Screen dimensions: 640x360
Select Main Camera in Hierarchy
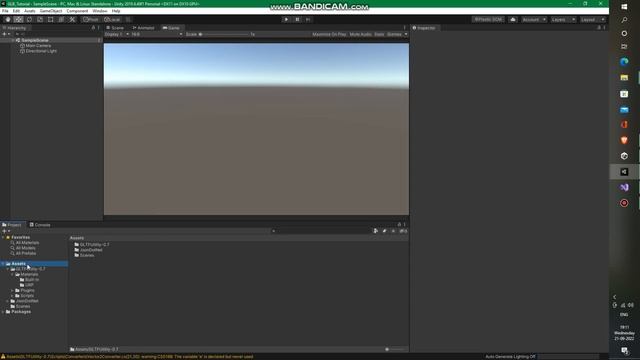point(38,46)
